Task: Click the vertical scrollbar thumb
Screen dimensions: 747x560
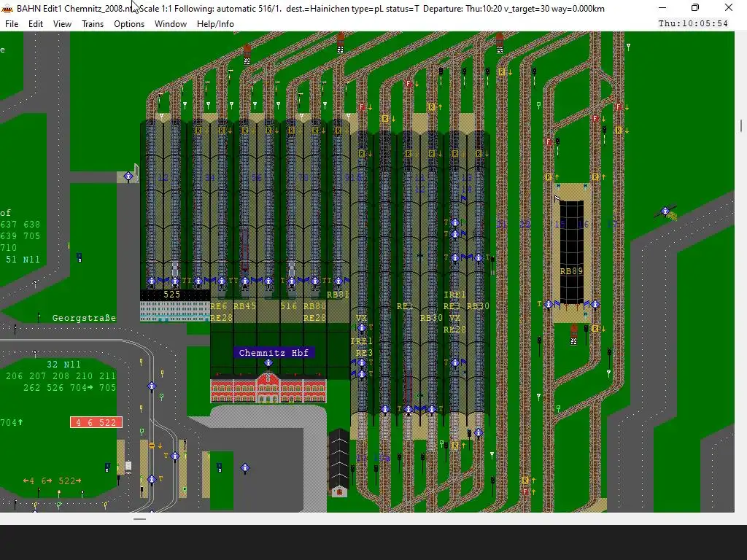Action: [741, 126]
